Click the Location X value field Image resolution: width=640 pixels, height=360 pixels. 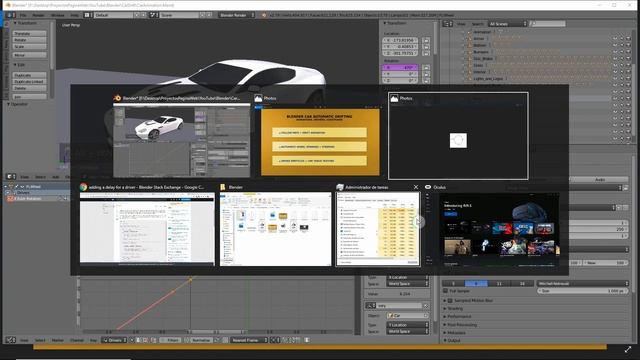400,40
